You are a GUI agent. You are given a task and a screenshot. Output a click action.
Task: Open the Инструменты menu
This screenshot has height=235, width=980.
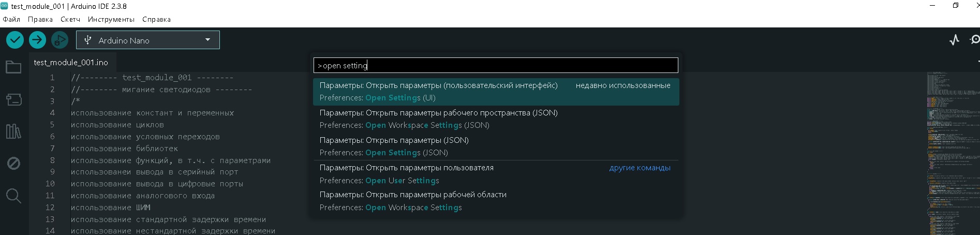point(111,19)
